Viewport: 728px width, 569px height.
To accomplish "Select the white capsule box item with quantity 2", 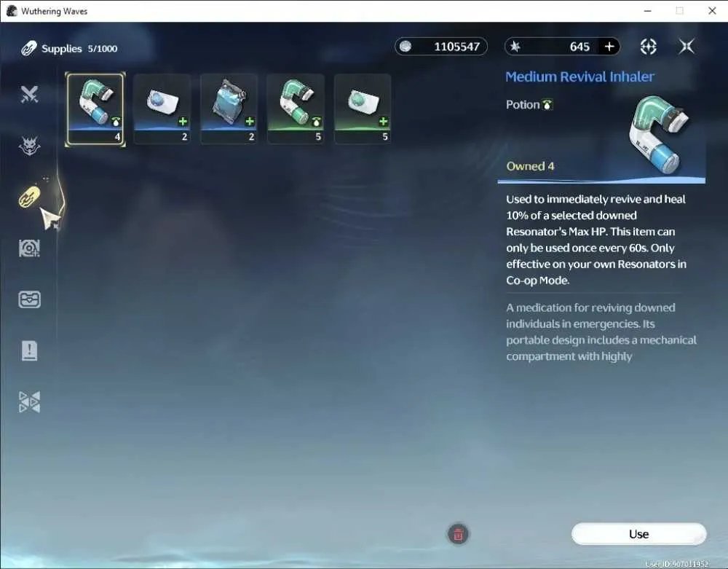I will [162, 109].
